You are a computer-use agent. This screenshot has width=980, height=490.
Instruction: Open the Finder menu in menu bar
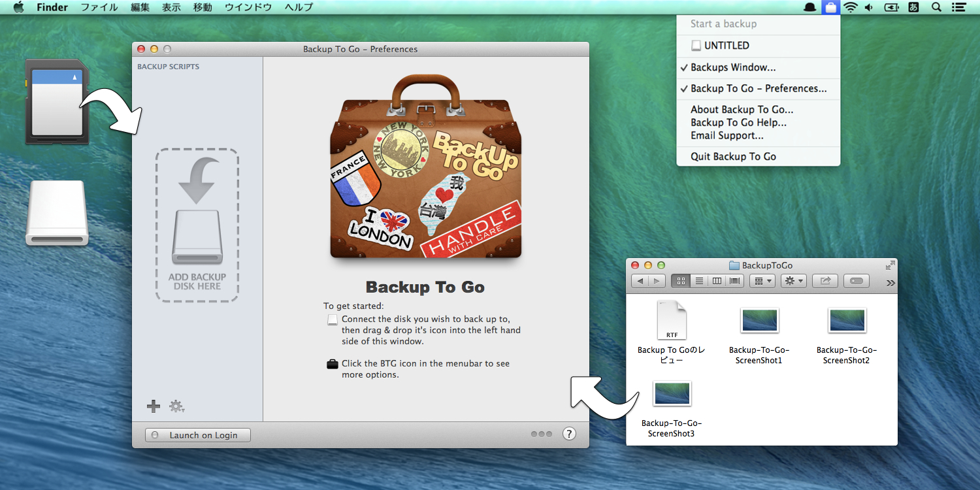coord(52,7)
